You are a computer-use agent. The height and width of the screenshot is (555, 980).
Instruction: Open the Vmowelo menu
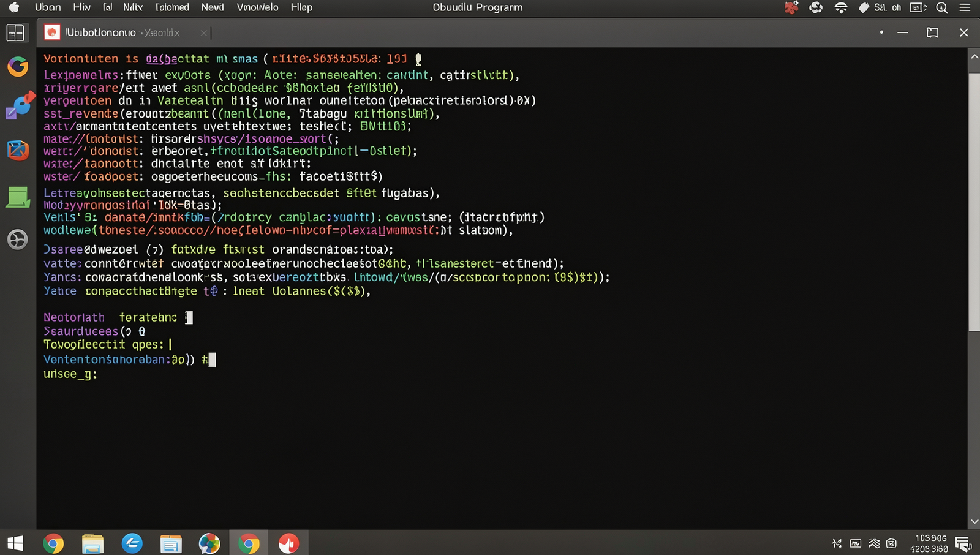(257, 7)
